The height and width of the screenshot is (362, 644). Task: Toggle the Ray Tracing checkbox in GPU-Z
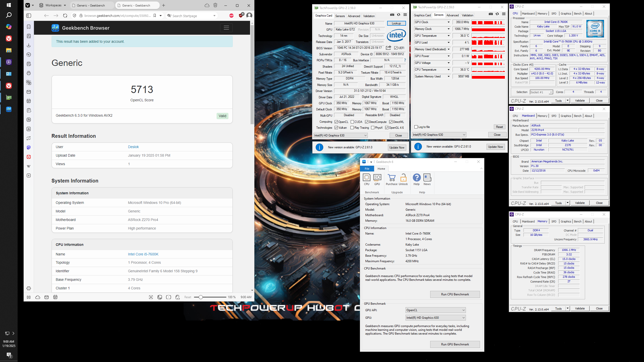click(x=352, y=128)
